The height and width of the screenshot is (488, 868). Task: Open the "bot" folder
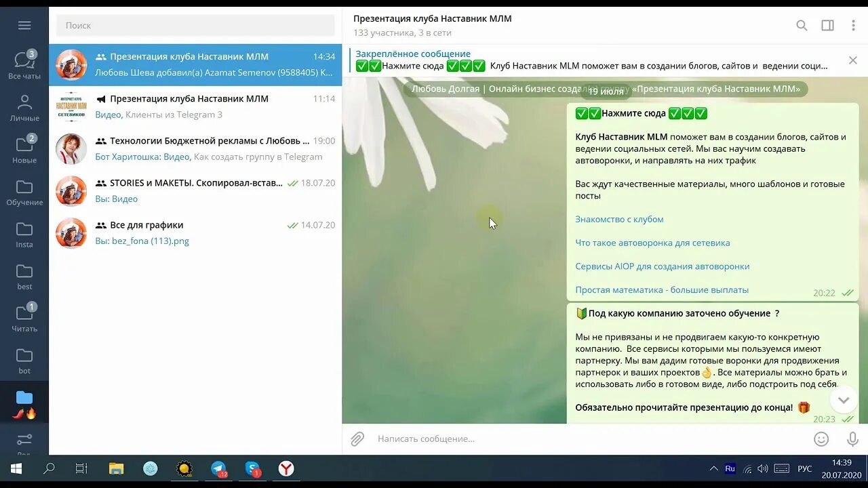24,360
